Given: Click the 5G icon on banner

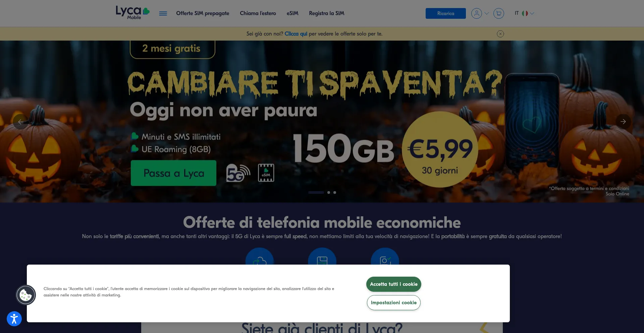Looking at the screenshot, I should coord(238,173).
